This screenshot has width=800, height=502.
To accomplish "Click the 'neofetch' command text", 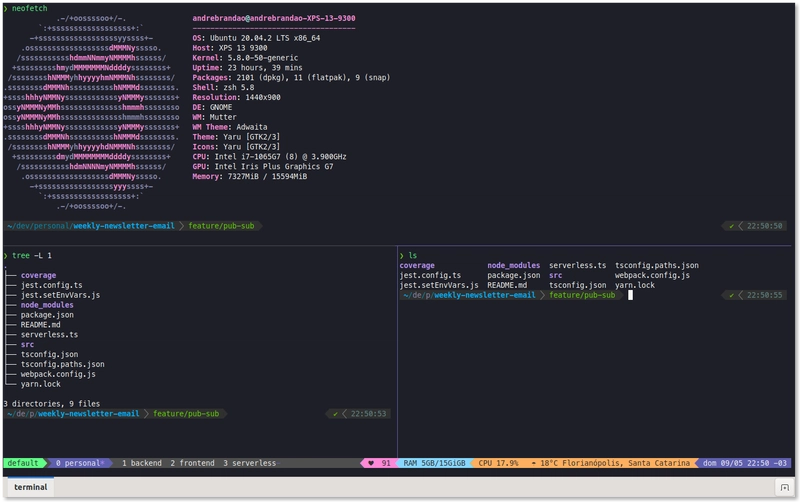I will (x=30, y=8).
